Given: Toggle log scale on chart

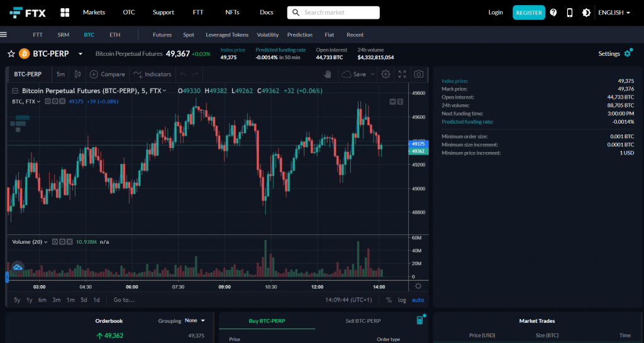Looking at the screenshot, I should (402, 300).
